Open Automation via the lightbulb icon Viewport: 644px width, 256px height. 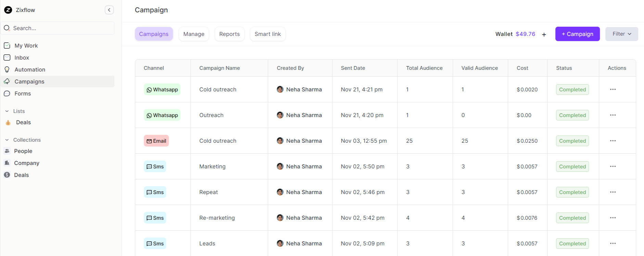tap(7, 69)
